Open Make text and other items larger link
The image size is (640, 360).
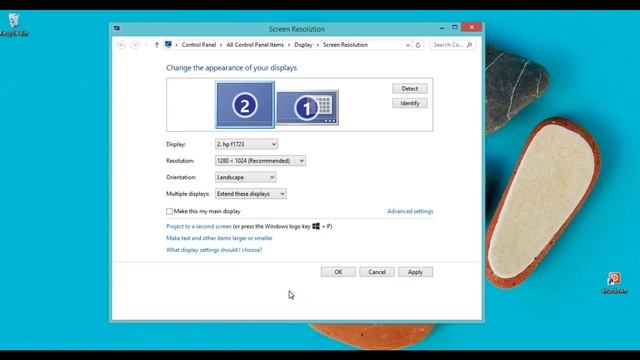coord(219,238)
